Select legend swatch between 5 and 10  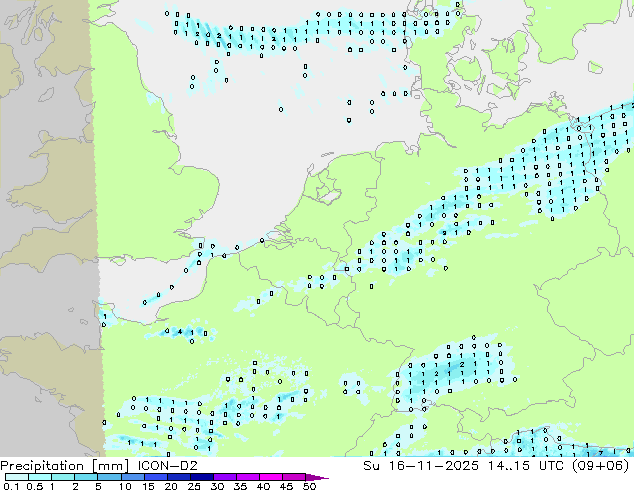[109, 477]
